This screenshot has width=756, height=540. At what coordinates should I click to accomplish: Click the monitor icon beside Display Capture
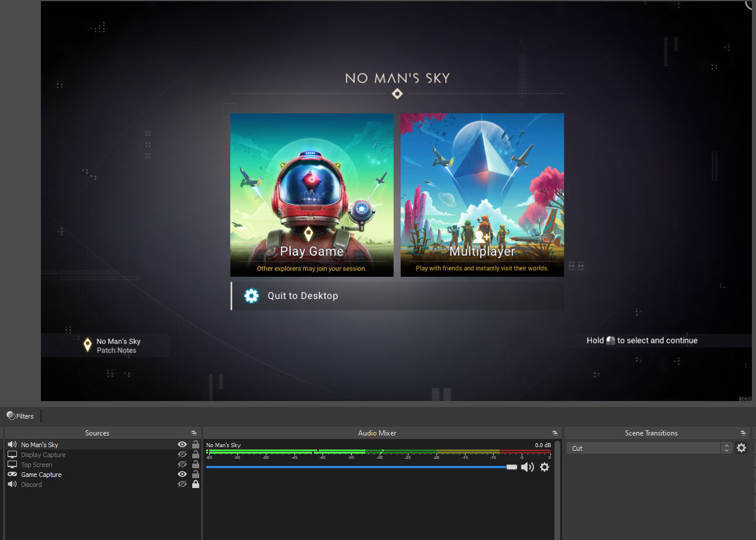click(x=12, y=454)
